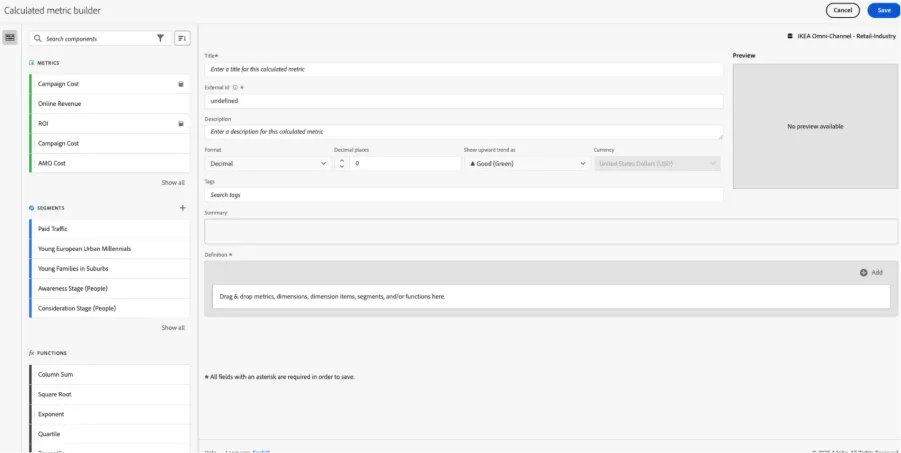Select Consideration Stage (People) segment
Screen dimensions: 901x453
click(x=109, y=308)
